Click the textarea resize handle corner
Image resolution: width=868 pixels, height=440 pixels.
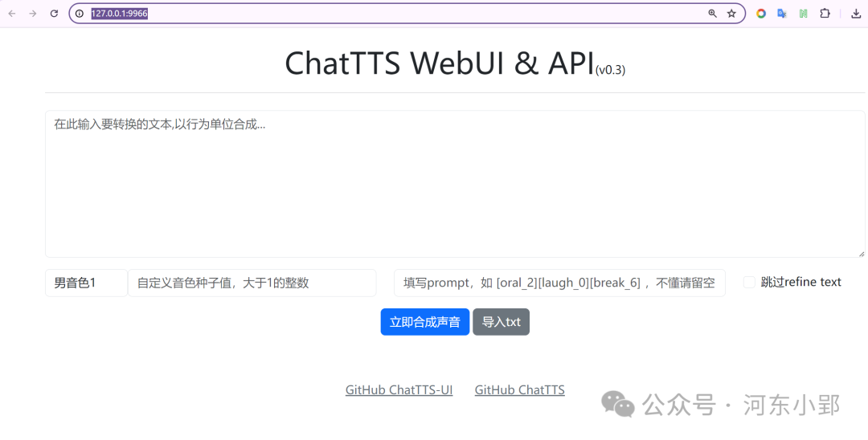click(862, 254)
